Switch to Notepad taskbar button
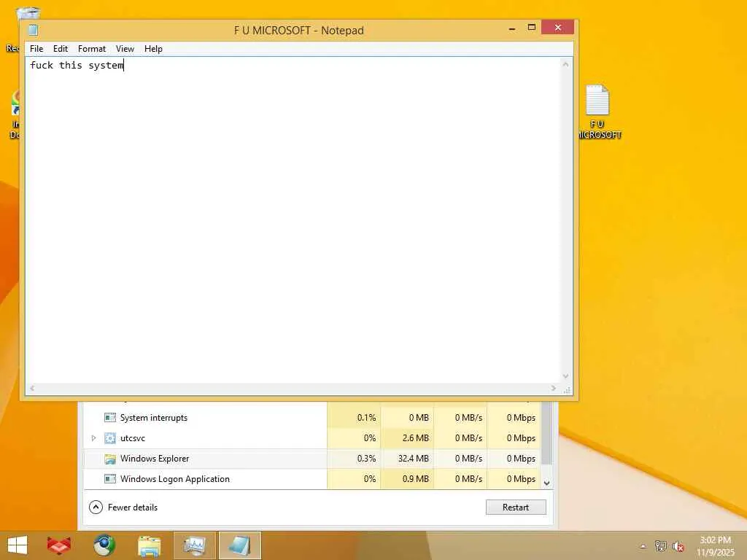Image resolution: width=747 pixels, height=560 pixels. 239,545
